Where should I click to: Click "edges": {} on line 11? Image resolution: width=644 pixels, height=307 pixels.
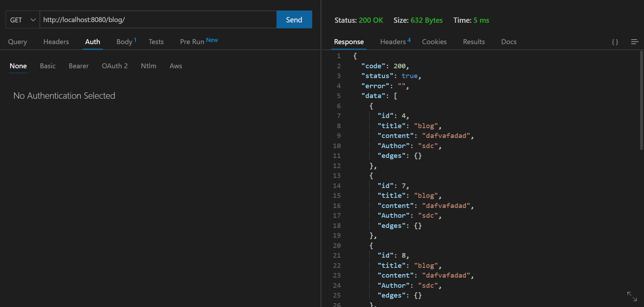[x=400, y=155]
